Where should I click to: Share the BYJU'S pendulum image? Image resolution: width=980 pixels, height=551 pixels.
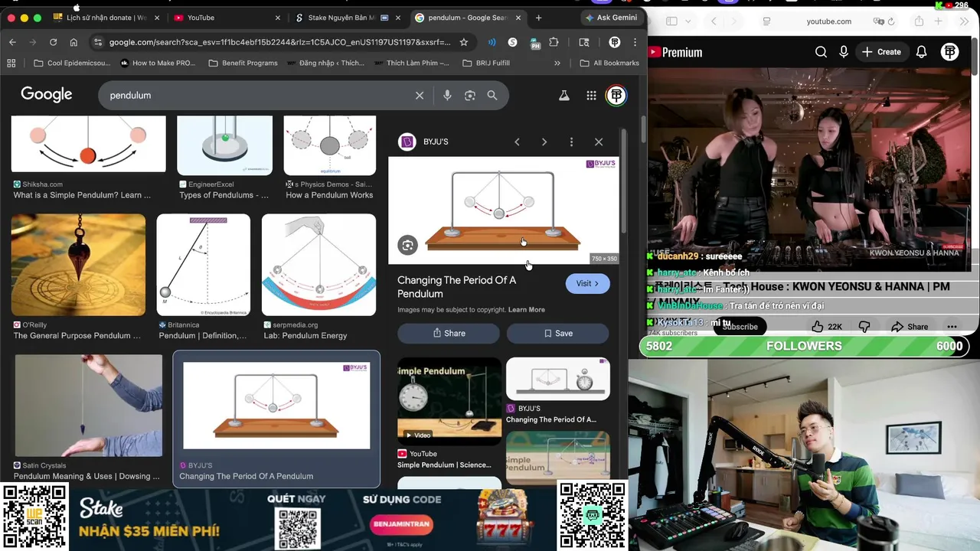(449, 333)
